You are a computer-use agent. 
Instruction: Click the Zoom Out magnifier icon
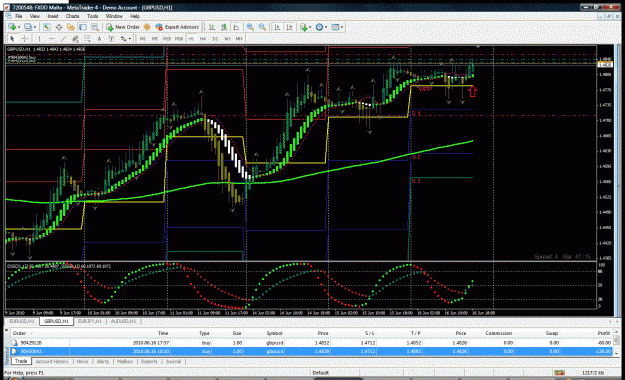262,27
